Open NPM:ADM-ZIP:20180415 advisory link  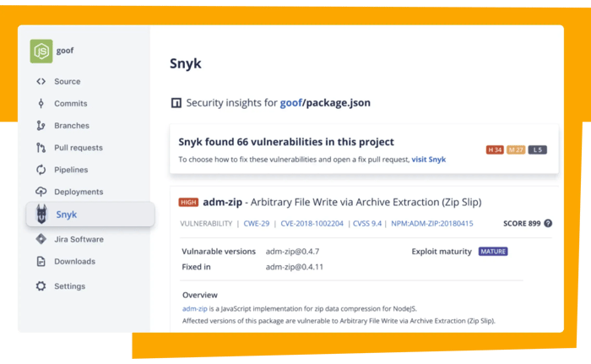point(432,223)
